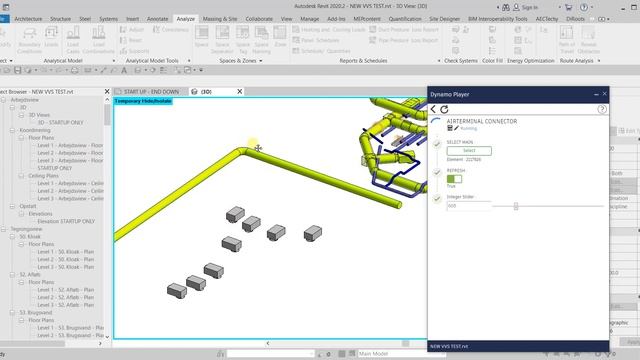Click the Integer Slider check mark
This screenshot has width=640, height=360.
tap(437, 199)
